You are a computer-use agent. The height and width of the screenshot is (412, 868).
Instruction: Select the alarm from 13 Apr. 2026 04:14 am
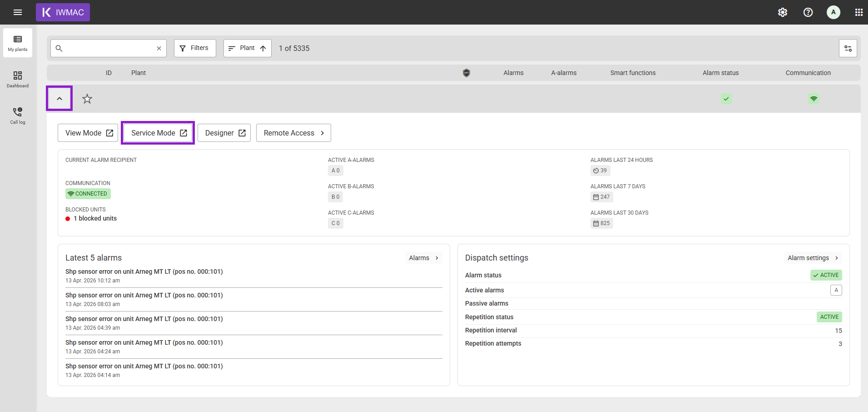coord(254,371)
